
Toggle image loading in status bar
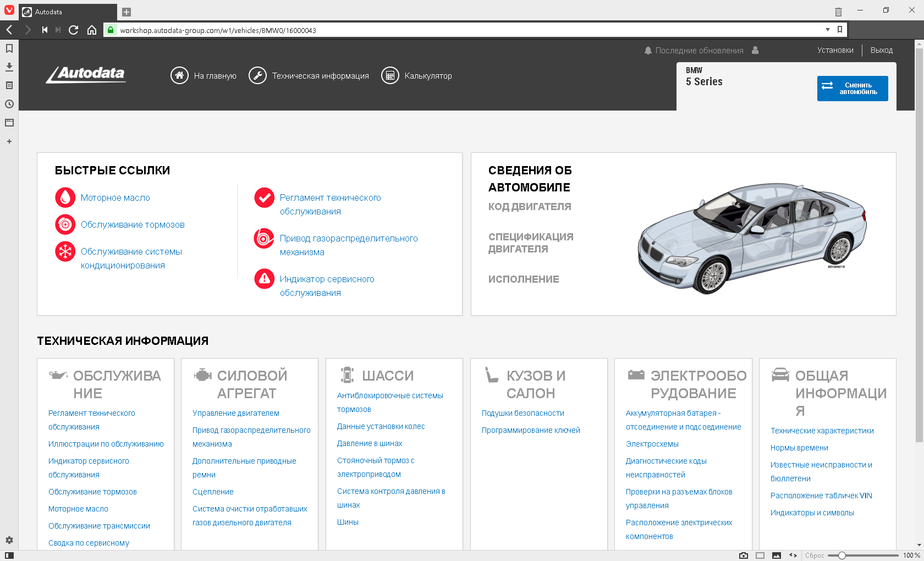click(x=777, y=555)
